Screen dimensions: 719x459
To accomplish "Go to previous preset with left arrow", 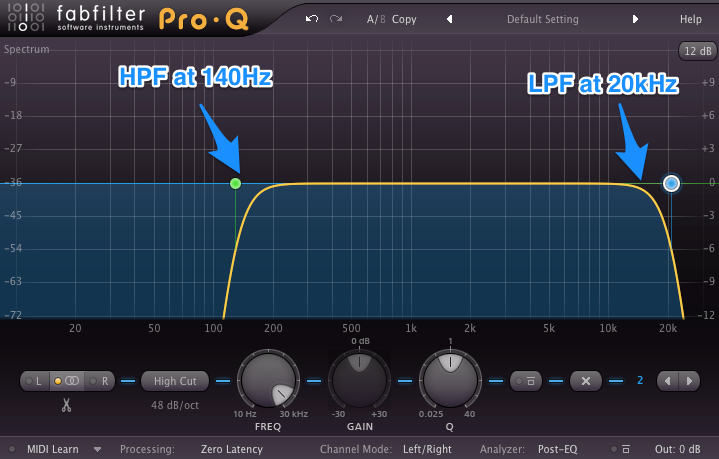I will click(x=449, y=19).
